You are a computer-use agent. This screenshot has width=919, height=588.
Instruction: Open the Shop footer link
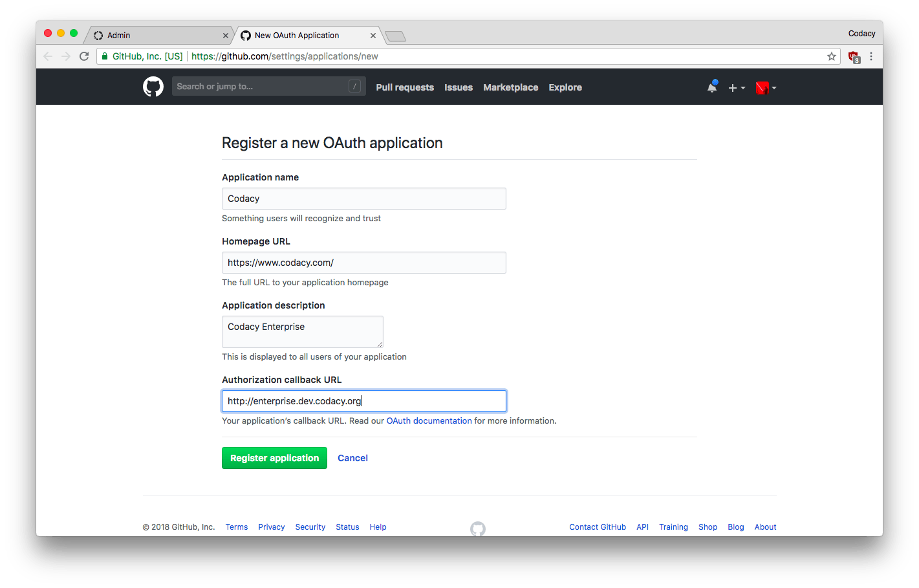tap(708, 527)
